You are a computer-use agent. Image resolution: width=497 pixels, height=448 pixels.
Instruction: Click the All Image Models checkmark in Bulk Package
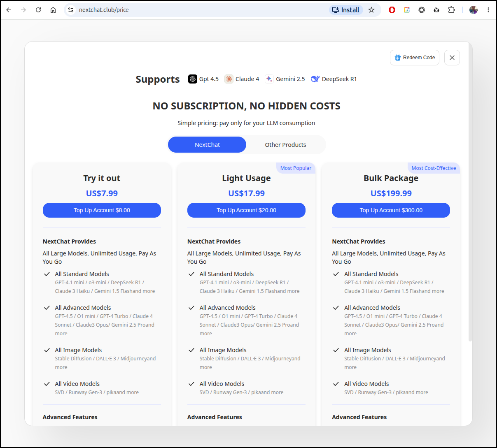point(336,350)
